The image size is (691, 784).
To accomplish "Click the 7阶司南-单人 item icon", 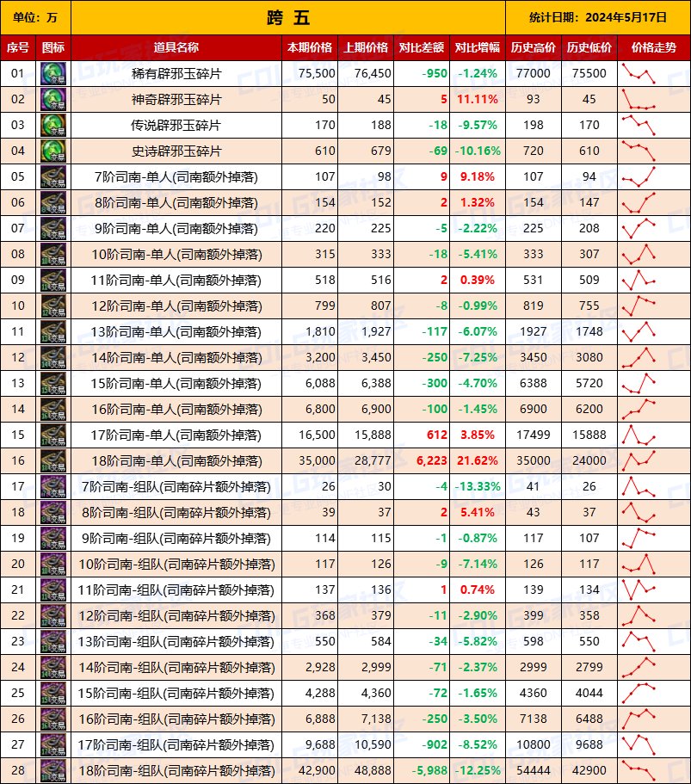I will (x=53, y=177).
